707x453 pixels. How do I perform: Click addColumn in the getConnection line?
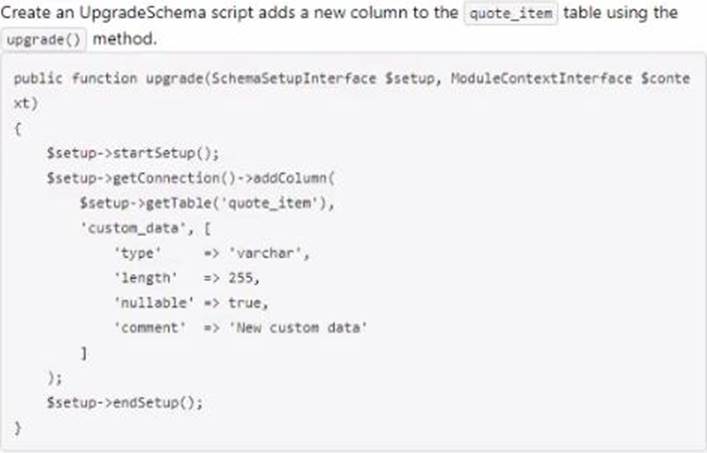point(289,178)
